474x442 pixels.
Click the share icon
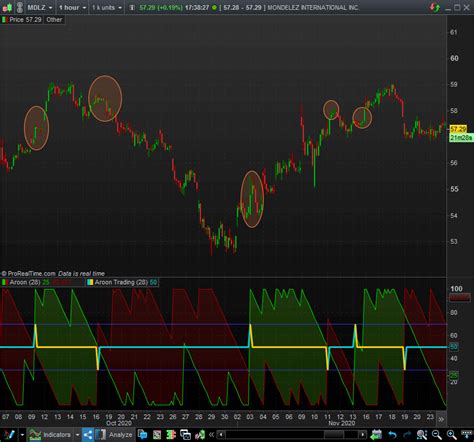[88, 435]
